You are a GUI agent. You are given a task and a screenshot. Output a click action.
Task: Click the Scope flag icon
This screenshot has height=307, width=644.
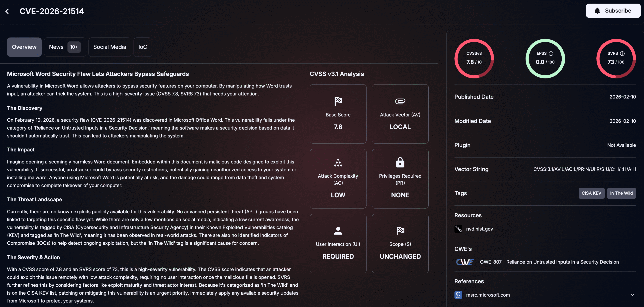(400, 231)
